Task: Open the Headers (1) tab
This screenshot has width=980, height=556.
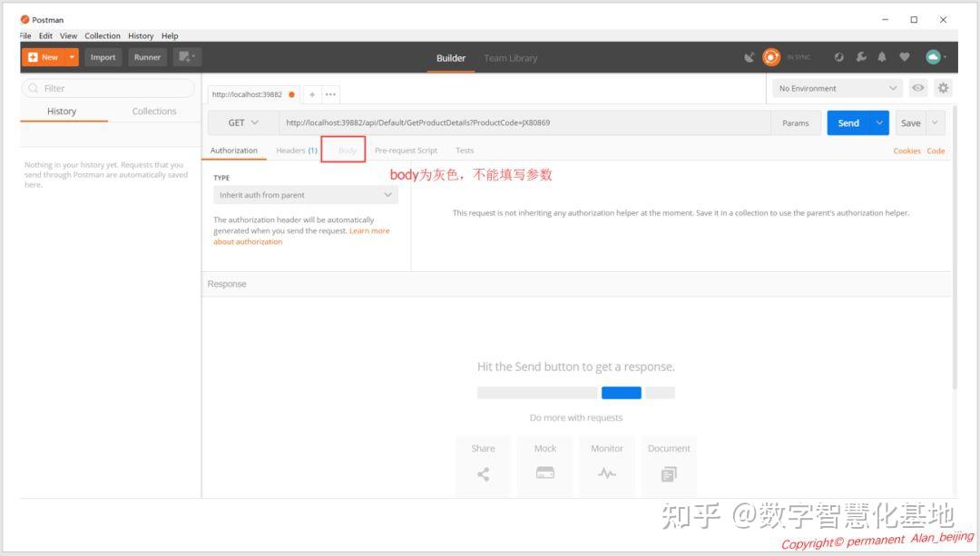Action: (x=296, y=150)
